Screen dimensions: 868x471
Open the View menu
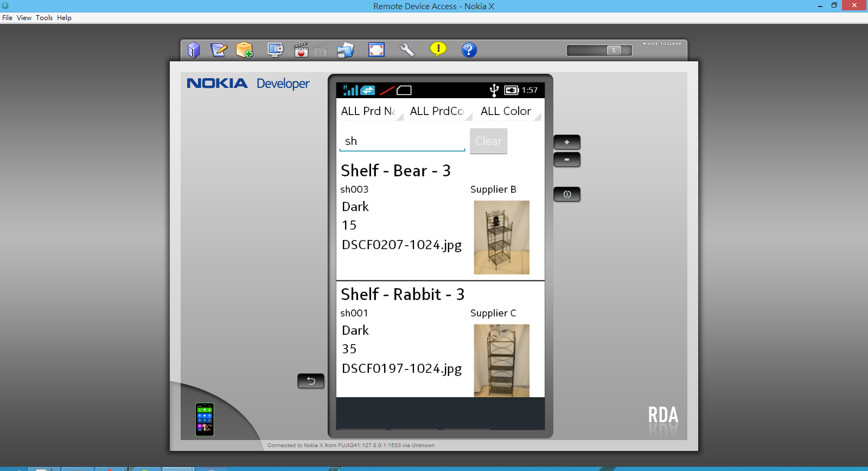(x=24, y=17)
